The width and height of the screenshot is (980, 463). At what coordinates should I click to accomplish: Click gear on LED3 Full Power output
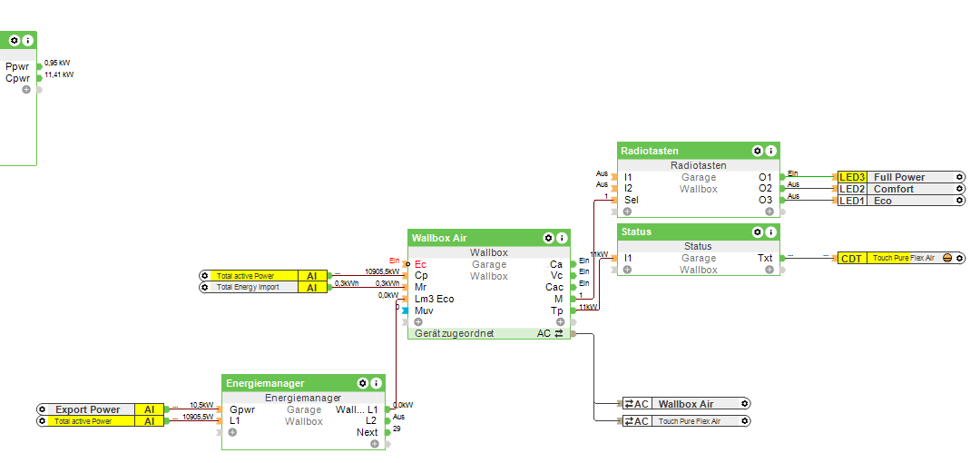coord(960,177)
